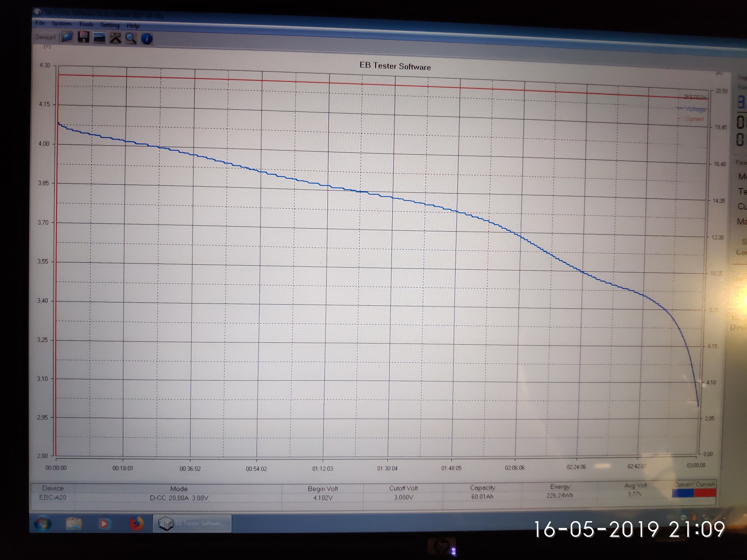747x560 pixels.
Task: Click the EBC-A20 device row cell
Action: pyautogui.click(x=53, y=497)
